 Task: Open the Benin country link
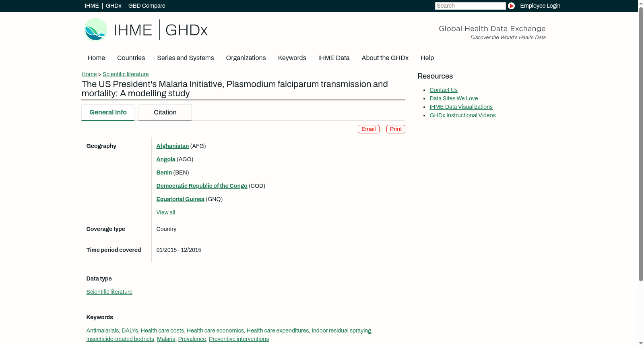[164, 172]
